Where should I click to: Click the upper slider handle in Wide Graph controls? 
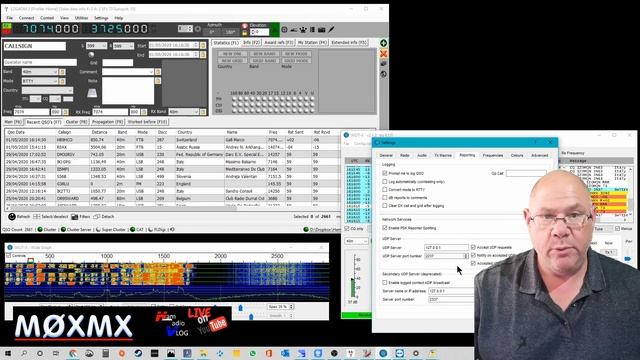pos(240,307)
